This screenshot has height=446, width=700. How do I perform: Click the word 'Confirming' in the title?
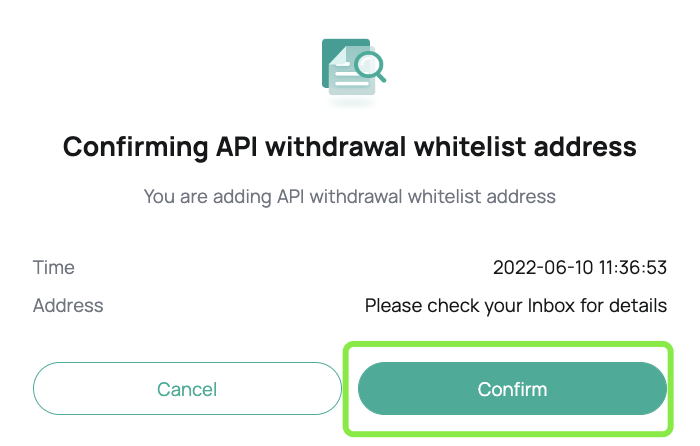(x=136, y=148)
